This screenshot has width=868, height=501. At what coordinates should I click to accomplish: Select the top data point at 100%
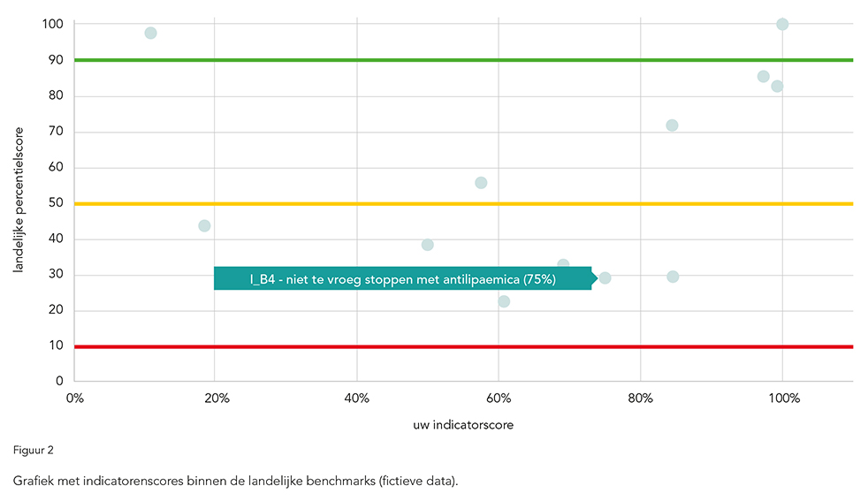782,24
